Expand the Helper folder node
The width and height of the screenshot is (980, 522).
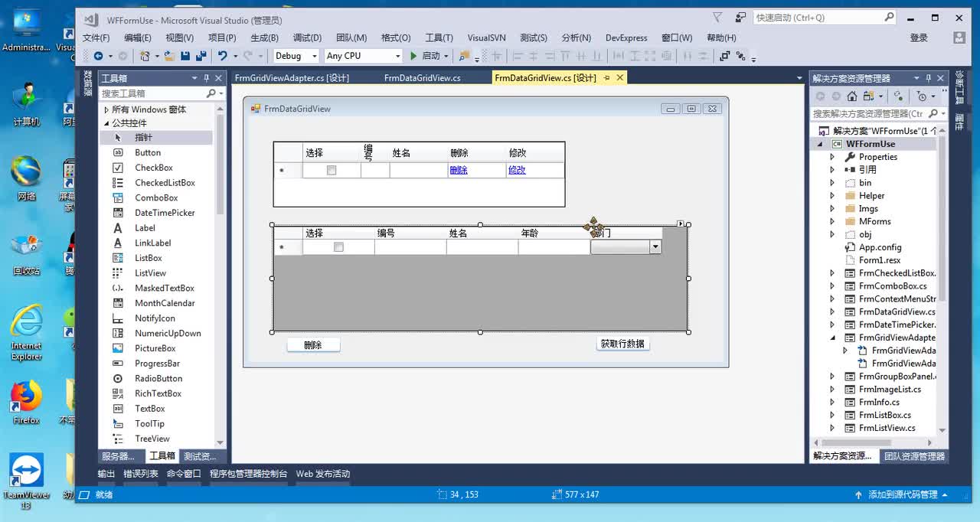pos(833,196)
